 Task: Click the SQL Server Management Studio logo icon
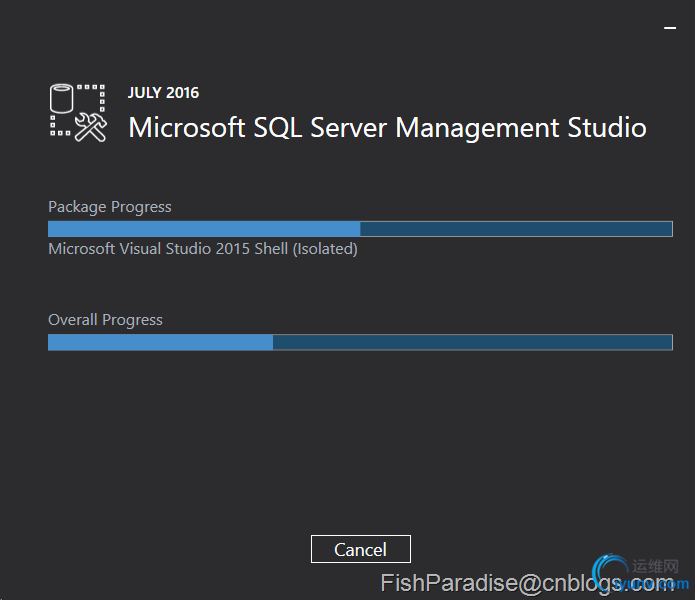(78, 113)
